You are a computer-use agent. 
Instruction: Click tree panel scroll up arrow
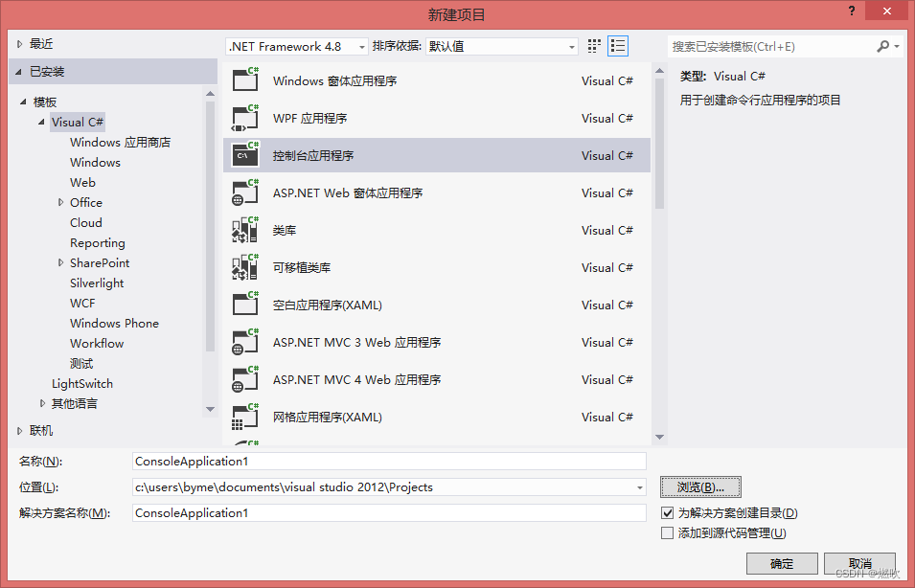coord(211,94)
